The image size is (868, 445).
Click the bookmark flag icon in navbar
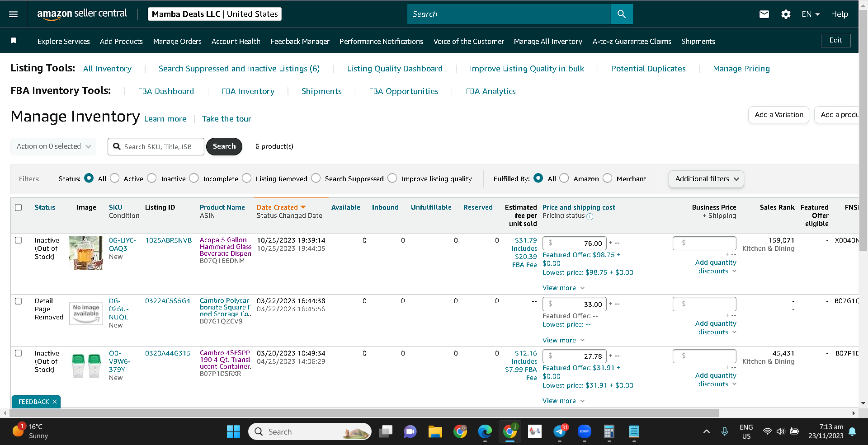click(x=14, y=41)
